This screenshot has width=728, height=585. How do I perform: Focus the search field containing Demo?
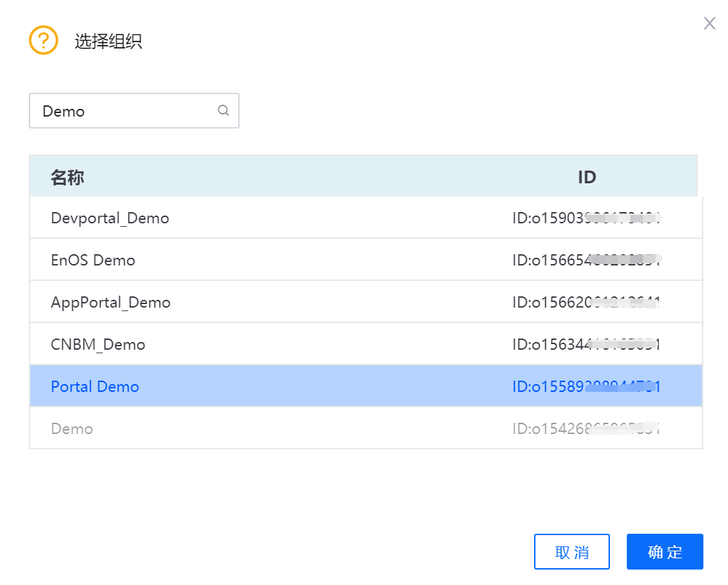[x=123, y=111]
